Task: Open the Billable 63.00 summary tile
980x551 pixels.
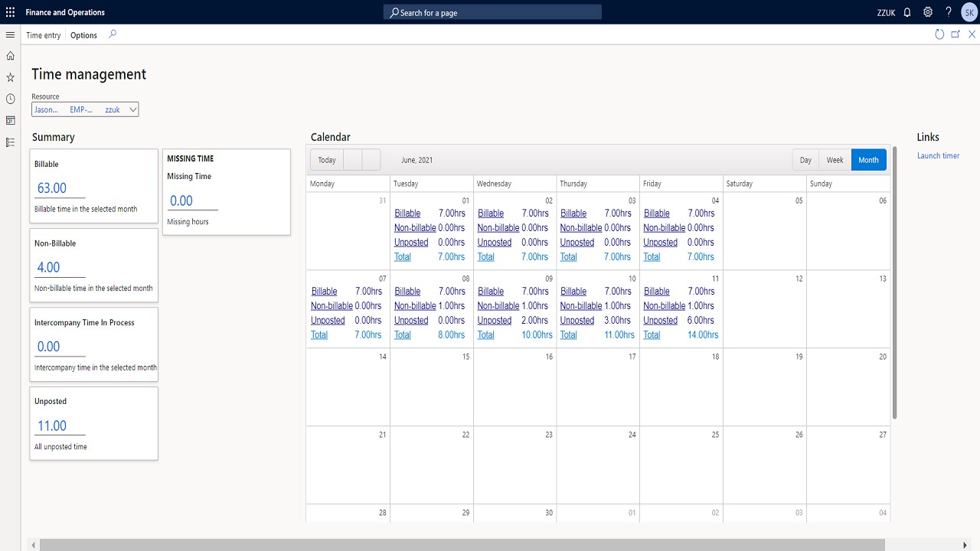Action: tap(94, 187)
